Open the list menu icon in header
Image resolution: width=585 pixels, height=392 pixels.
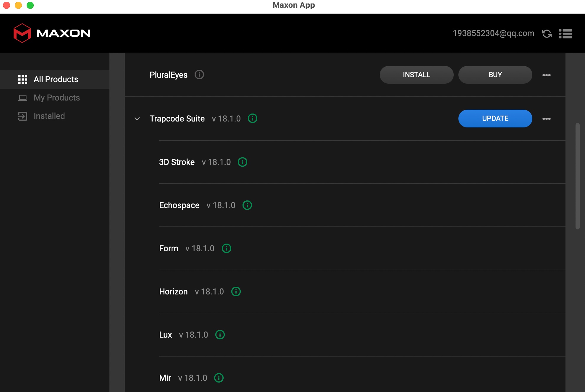[x=565, y=34]
